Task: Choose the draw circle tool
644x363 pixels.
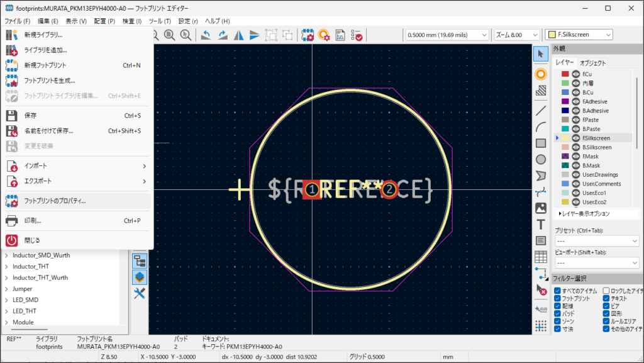Action: pos(540,159)
